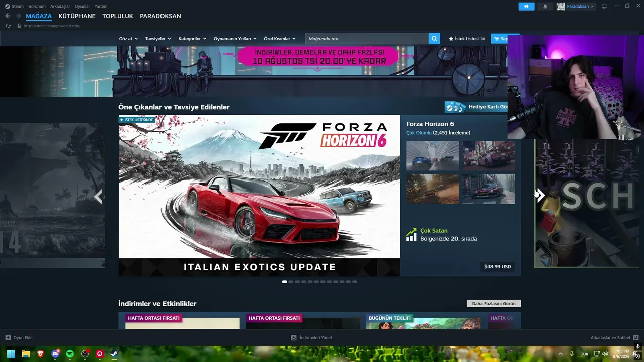Open the Oyunlar menu
Screen dimensions: 644x362
point(83,6)
